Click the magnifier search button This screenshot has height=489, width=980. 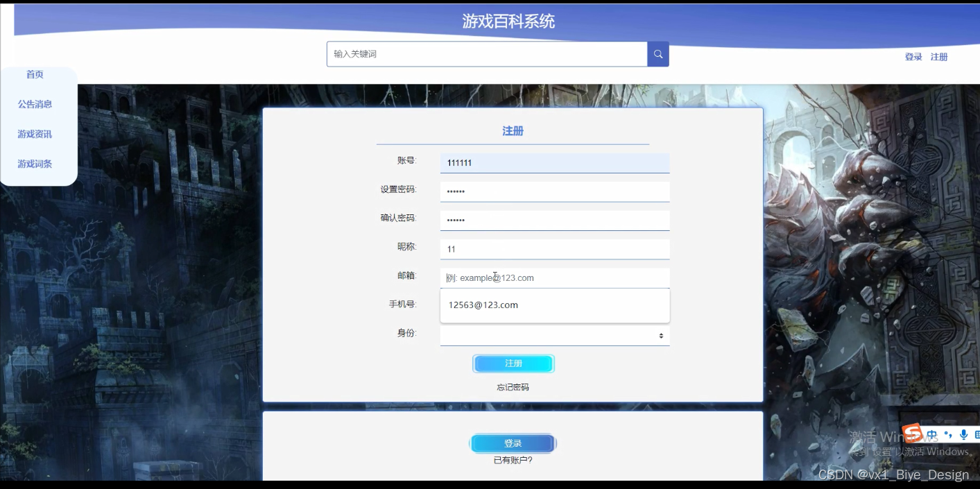point(658,54)
